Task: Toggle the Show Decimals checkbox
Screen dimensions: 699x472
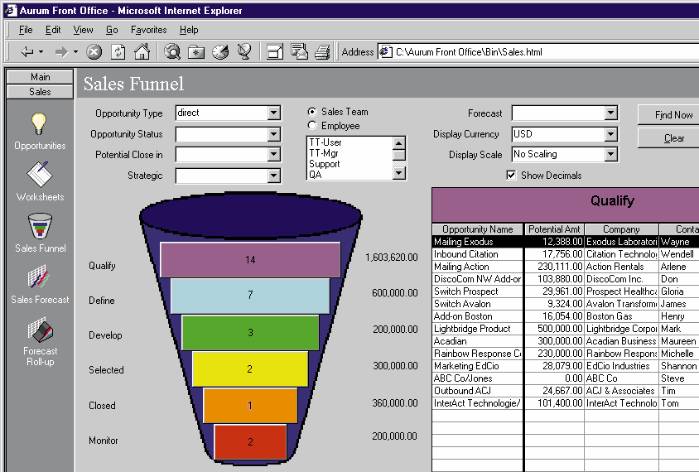Action: click(511, 175)
